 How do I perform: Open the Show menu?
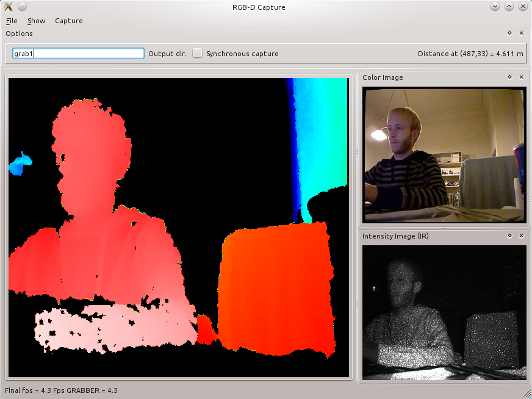[x=37, y=21]
